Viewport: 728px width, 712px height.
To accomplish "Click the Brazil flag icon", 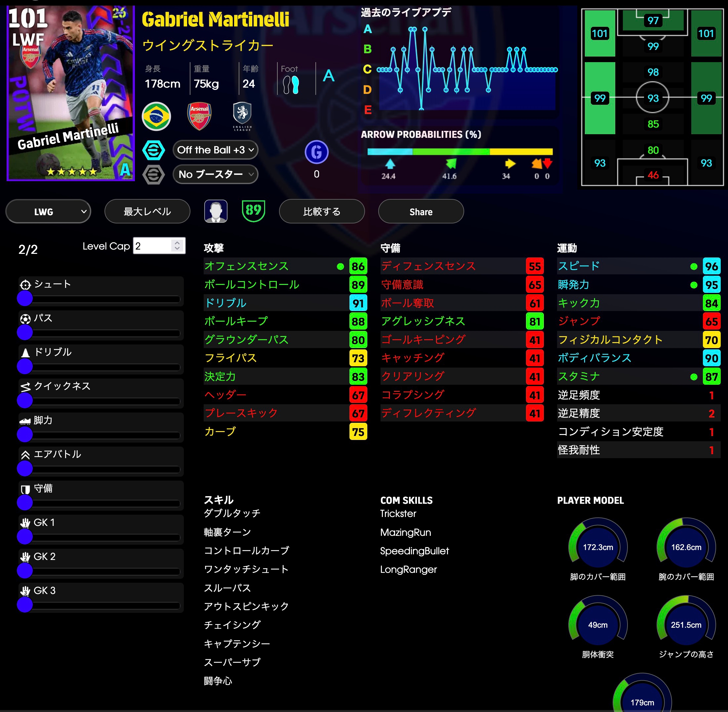I will pos(156,116).
